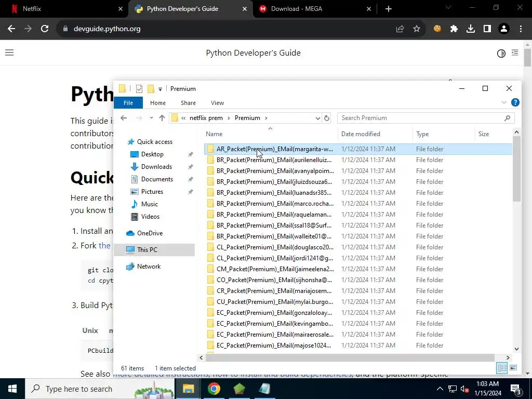Open the Home ribbon tab

[x=158, y=103]
